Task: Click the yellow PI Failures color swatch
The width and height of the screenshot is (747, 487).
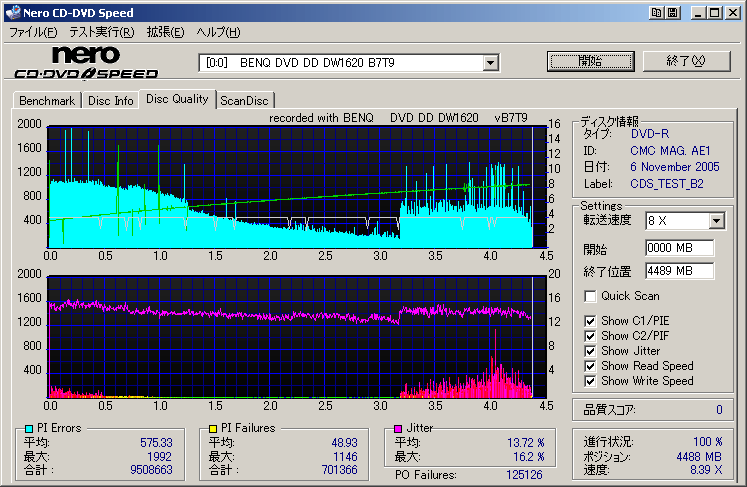Action: click(213, 428)
